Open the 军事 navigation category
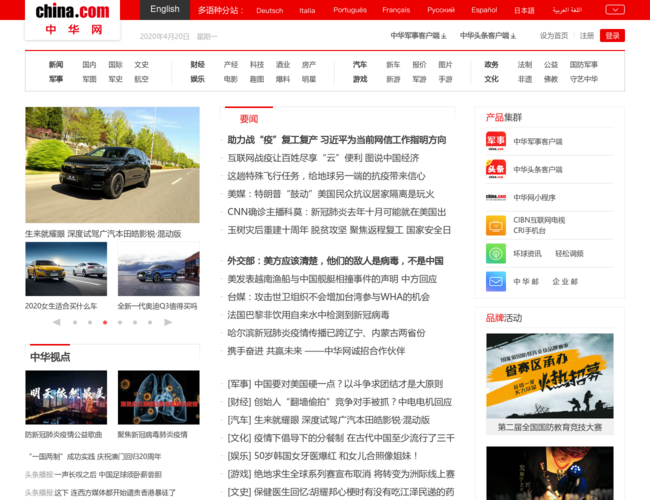 pos(56,79)
